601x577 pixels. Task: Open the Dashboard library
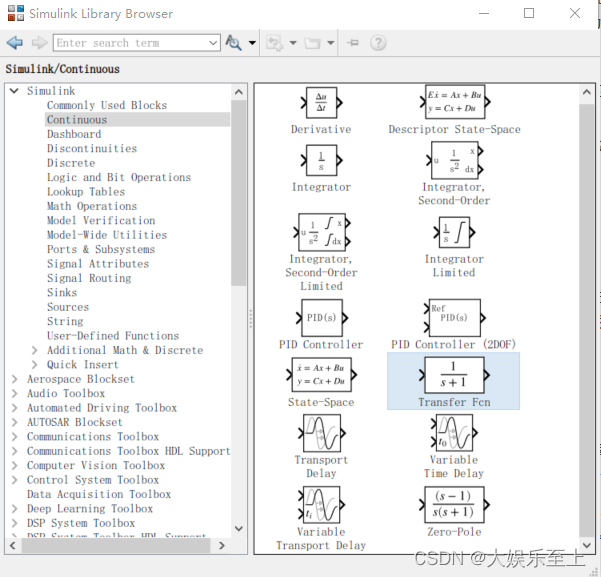74,134
